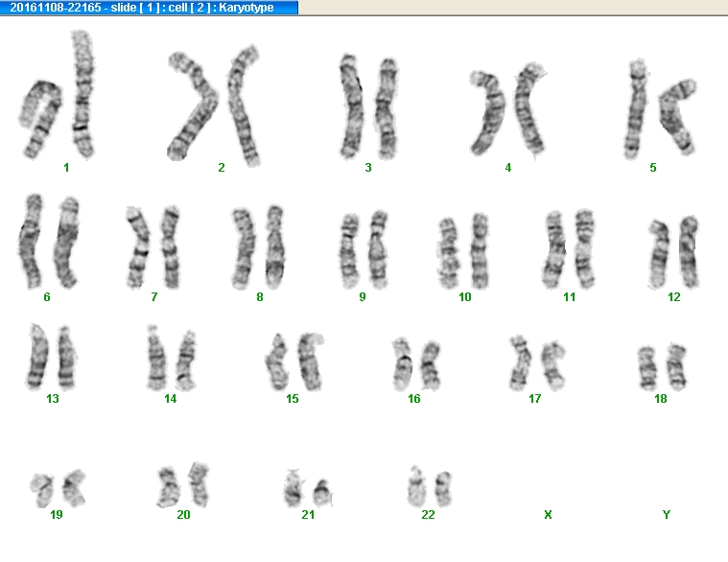Screen dimensions: 728x562
Task: Select the chromosome 18 pair image
Action: pos(662,367)
